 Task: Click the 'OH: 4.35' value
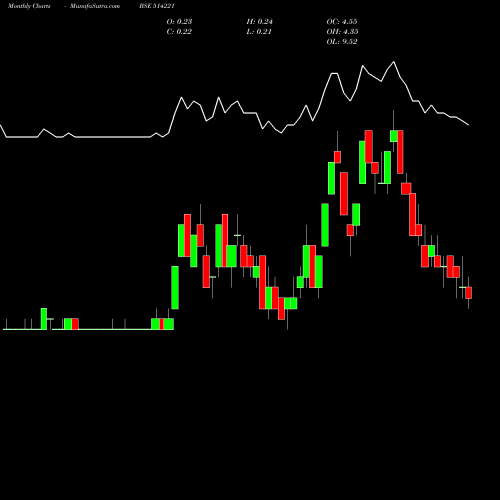(x=342, y=32)
